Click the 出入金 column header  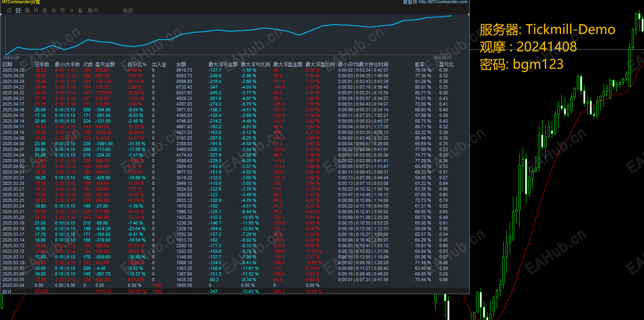[159, 64]
